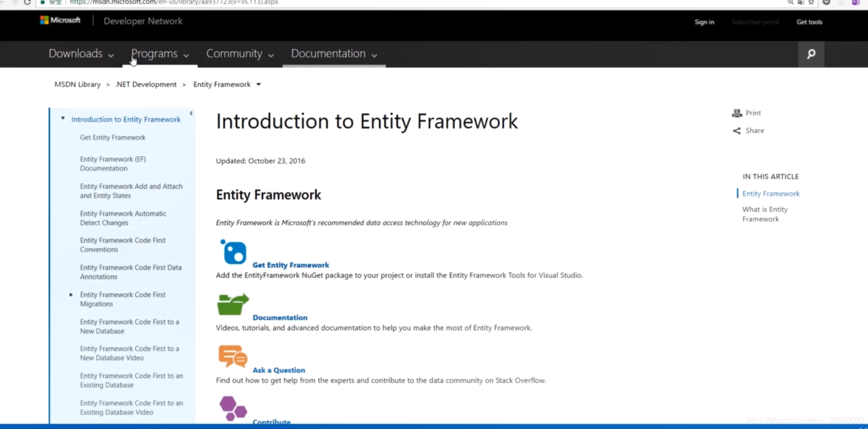Click the Updated: October 23, 2016 text
868x429 pixels.
260,161
